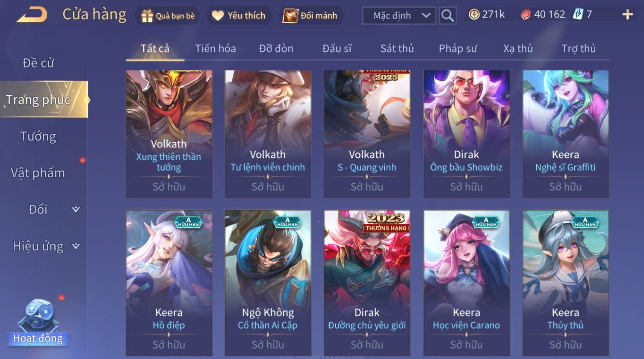Select Tướng in the sidebar
This screenshot has width=644, height=359.
point(38,136)
